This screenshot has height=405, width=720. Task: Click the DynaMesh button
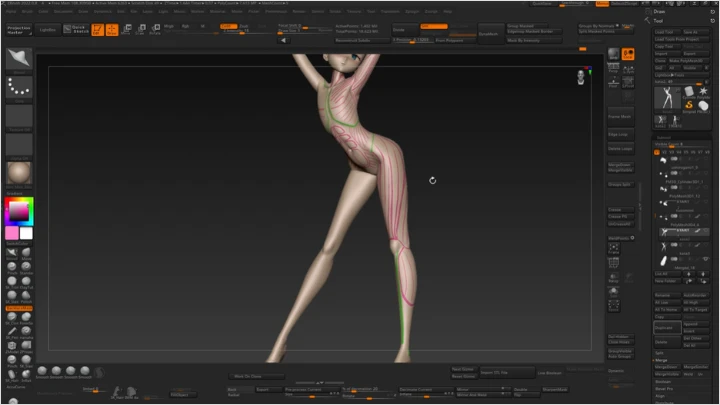click(490, 34)
